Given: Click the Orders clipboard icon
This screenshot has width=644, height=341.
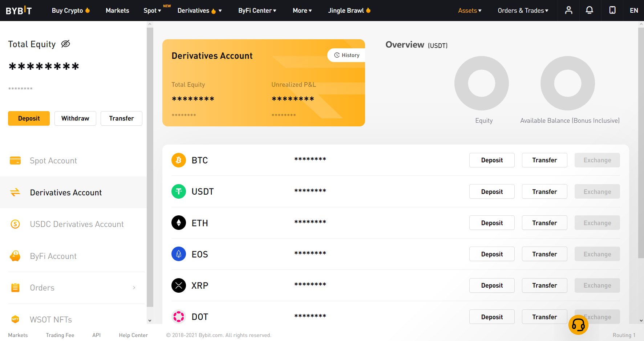Looking at the screenshot, I should 15,288.
